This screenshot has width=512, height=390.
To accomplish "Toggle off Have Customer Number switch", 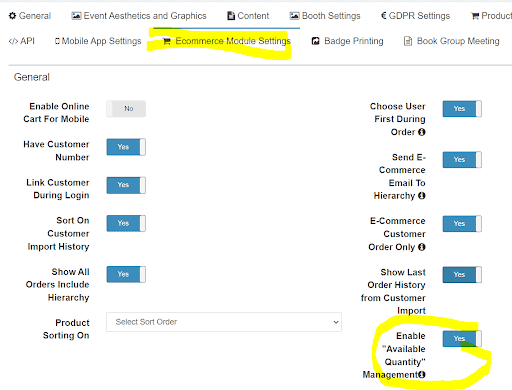I will [126, 147].
